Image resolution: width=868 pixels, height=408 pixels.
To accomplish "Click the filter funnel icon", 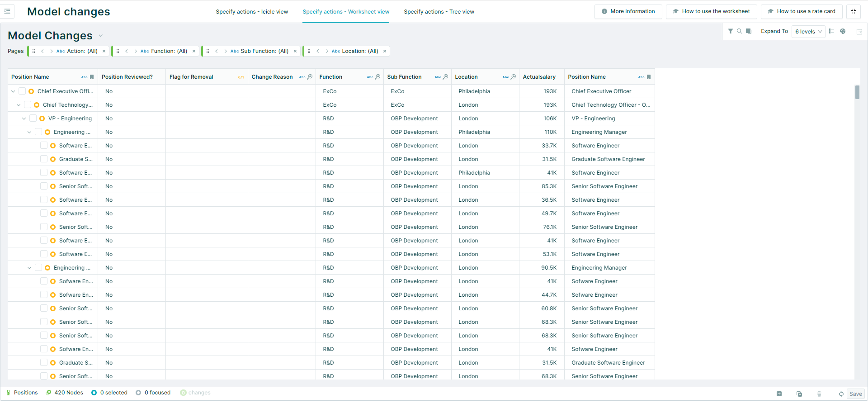I will [731, 31].
